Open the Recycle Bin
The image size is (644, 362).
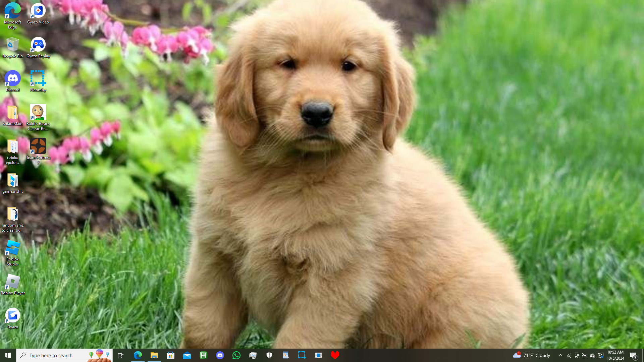(12, 47)
